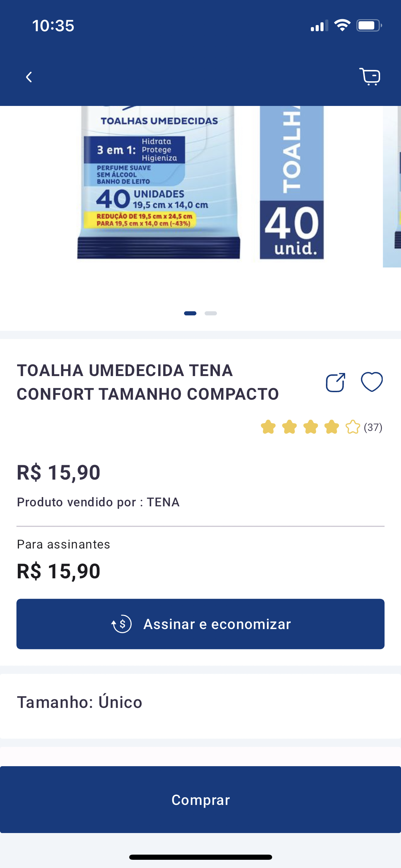Tap the first yellow rating star
The height and width of the screenshot is (868, 401).
coord(268,427)
